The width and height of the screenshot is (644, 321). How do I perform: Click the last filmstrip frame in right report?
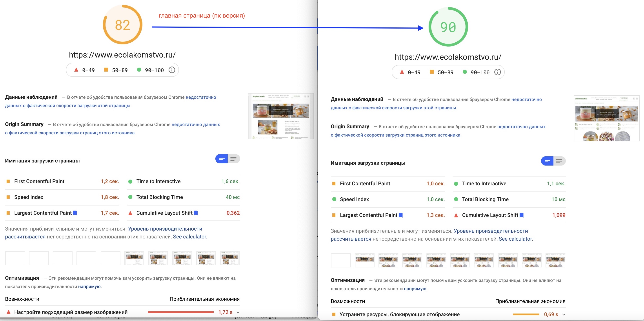point(555,260)
